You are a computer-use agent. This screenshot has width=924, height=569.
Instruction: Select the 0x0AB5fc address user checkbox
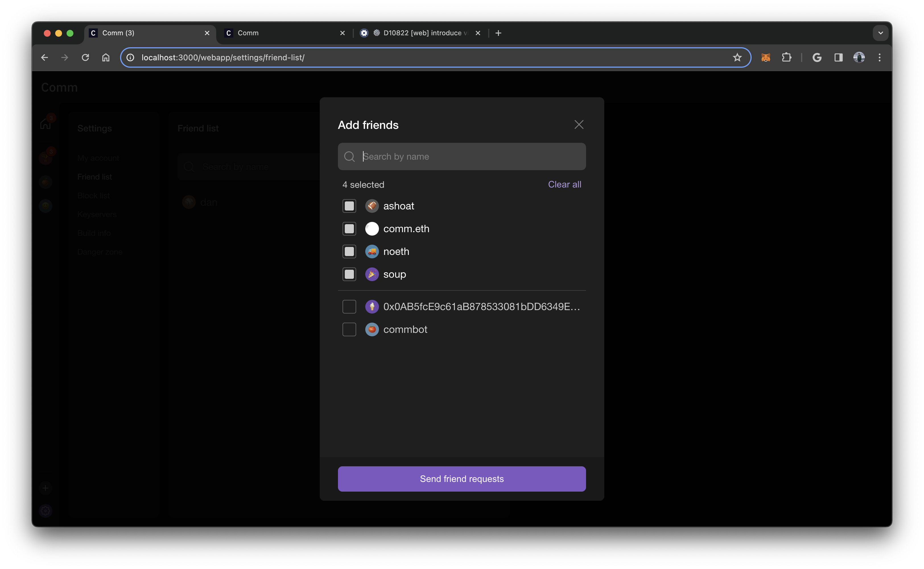[349, 307]
